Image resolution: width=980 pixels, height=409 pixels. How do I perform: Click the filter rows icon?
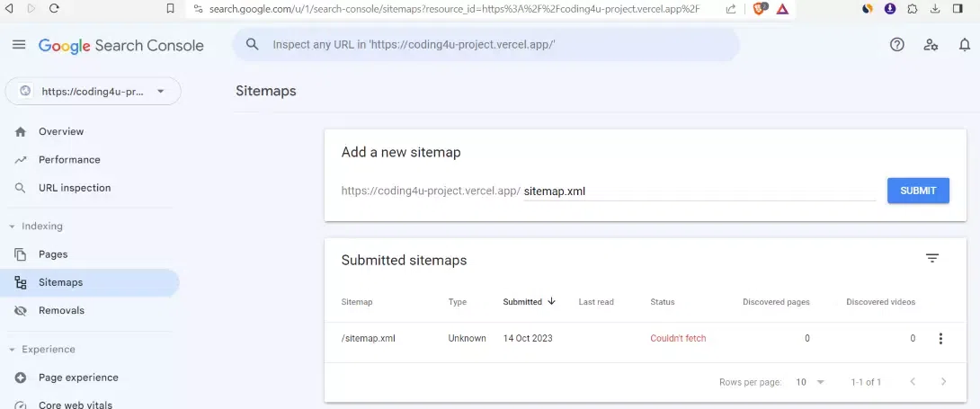932,259
